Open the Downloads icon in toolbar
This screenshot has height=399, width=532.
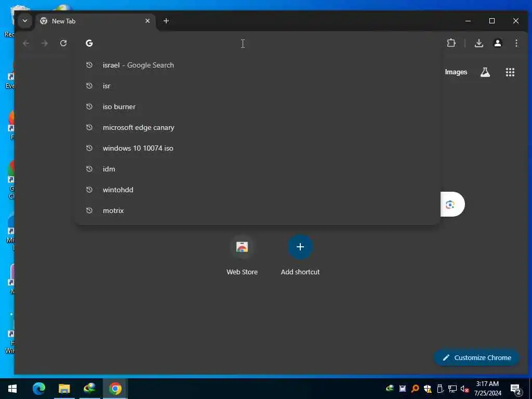(478, 43)
